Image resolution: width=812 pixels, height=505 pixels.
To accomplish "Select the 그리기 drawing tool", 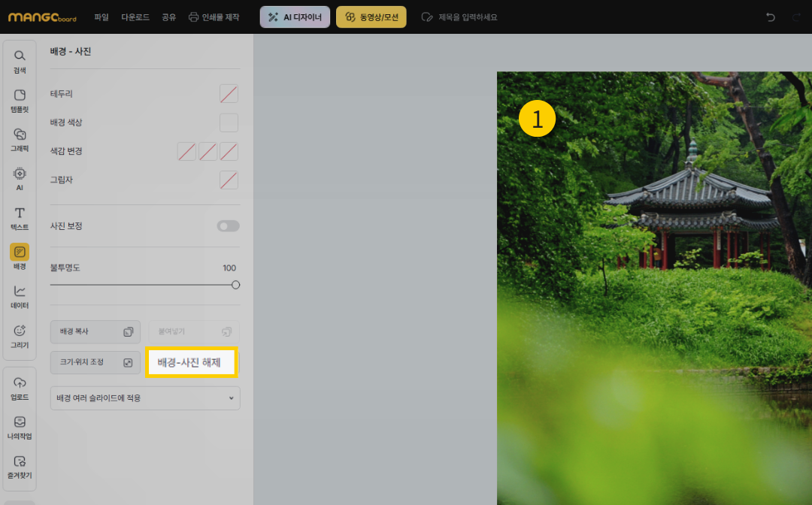I will pyautogui.click(x=20, y=335).
